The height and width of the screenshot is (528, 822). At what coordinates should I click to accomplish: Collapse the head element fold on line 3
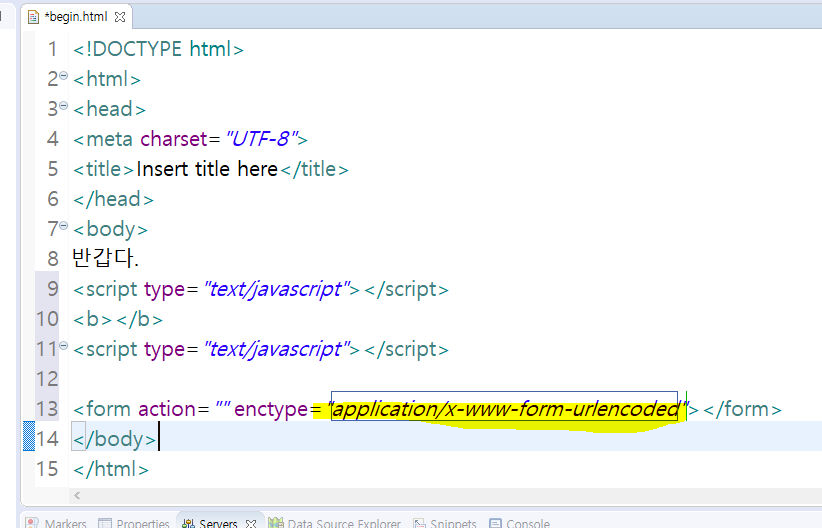63,105
